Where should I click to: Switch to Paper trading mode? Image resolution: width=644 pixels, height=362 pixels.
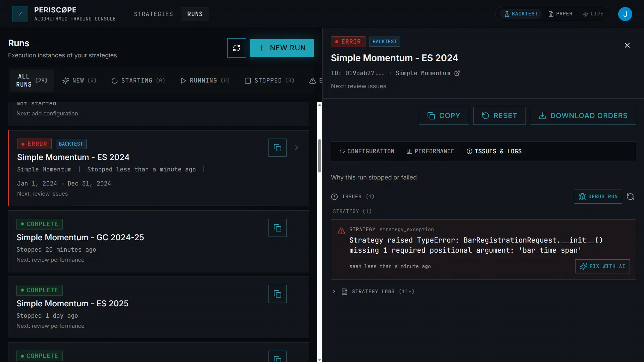click(560, 14)
